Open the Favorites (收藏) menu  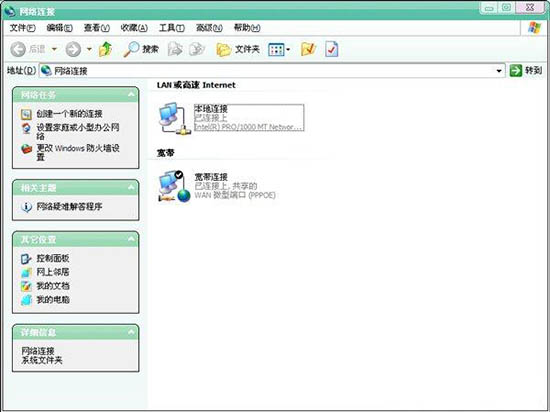(134, 28)
